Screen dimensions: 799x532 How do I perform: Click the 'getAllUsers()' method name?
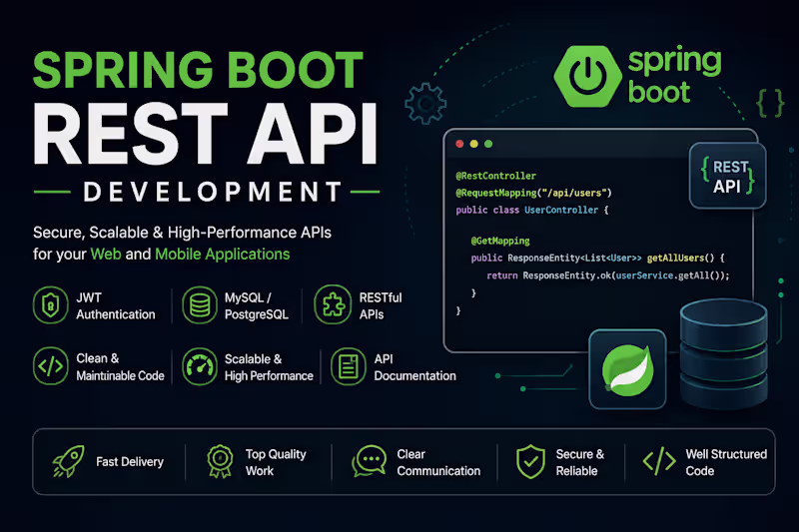pos(680,258)
